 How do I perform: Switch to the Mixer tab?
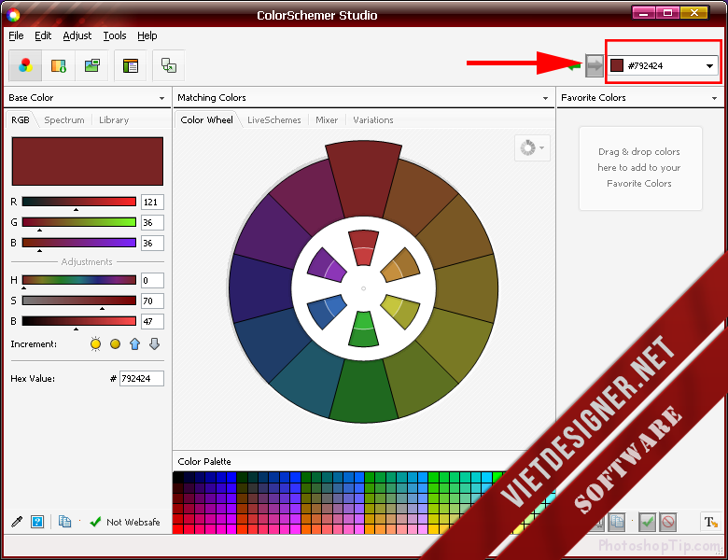(327, 119)
